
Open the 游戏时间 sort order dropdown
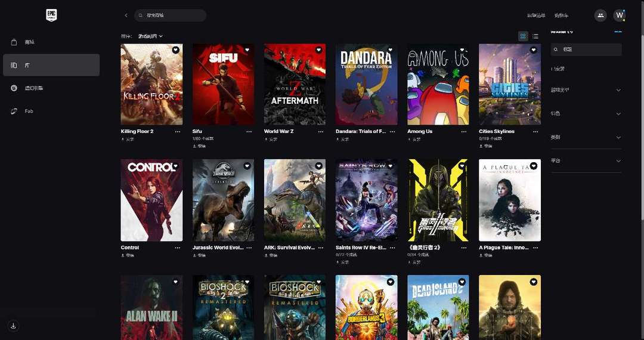150,36
